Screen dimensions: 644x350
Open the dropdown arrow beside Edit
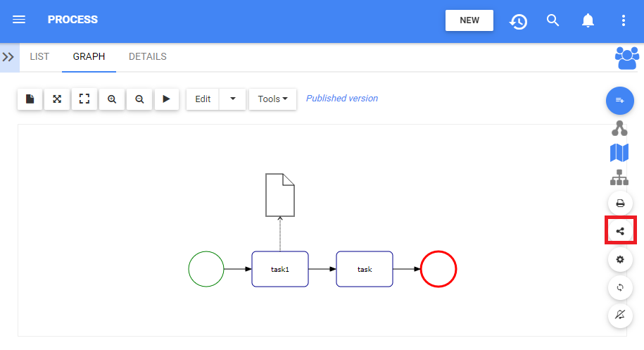click(233, 99)
